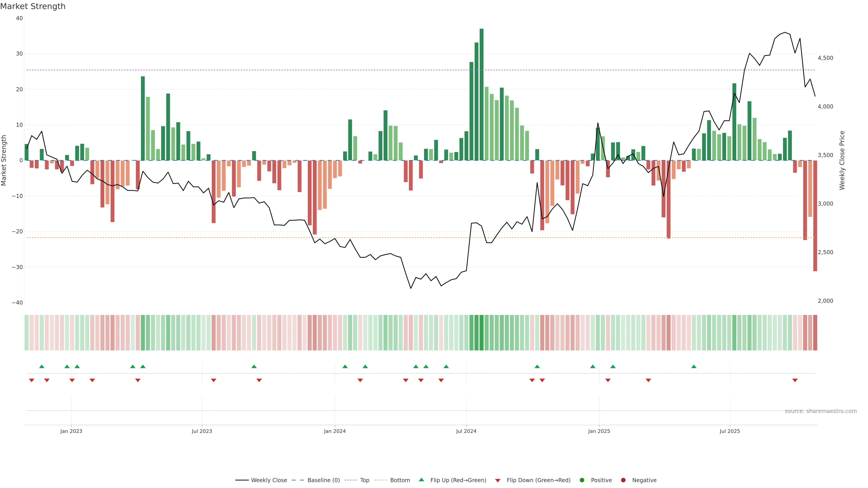The height and width of the screenshot is (488, 868).
Task: Click the green Positive circle legend icon
Action: pyautogui.click(x=582, y=480)
